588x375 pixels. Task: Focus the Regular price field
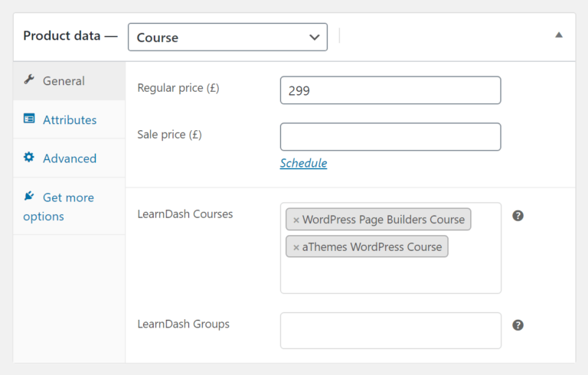[390, 90]
